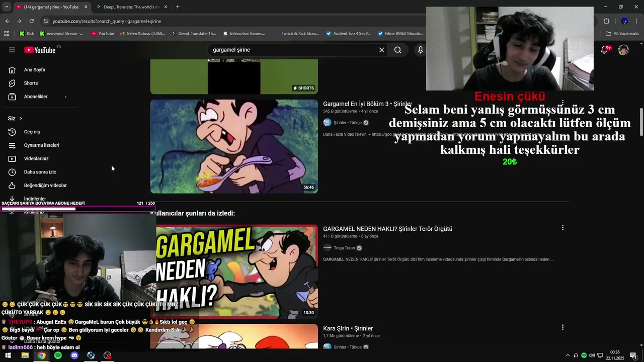Open Kick bookmark

[27, 34]
